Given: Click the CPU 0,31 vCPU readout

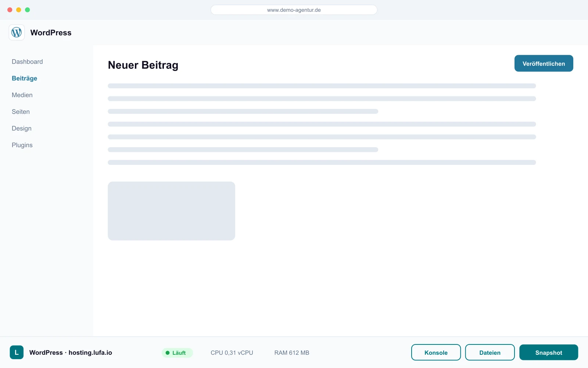Looking at the screenshot, I should point(232,353).
